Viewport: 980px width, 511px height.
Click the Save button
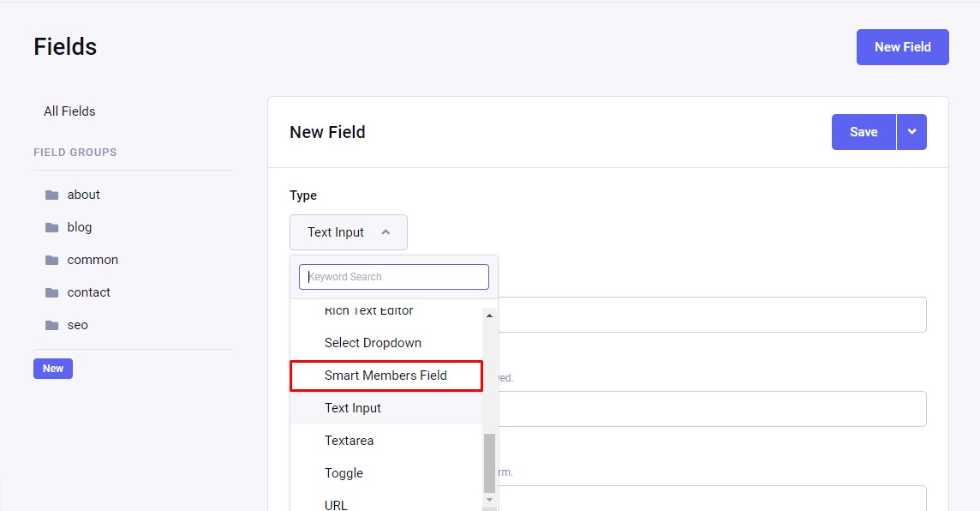[863, 132]
